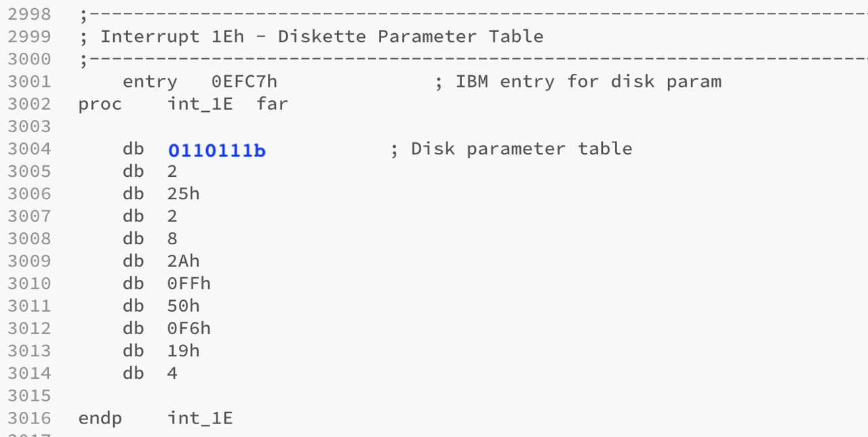Click the value 2Ah in the table

(x=183, y=261)
